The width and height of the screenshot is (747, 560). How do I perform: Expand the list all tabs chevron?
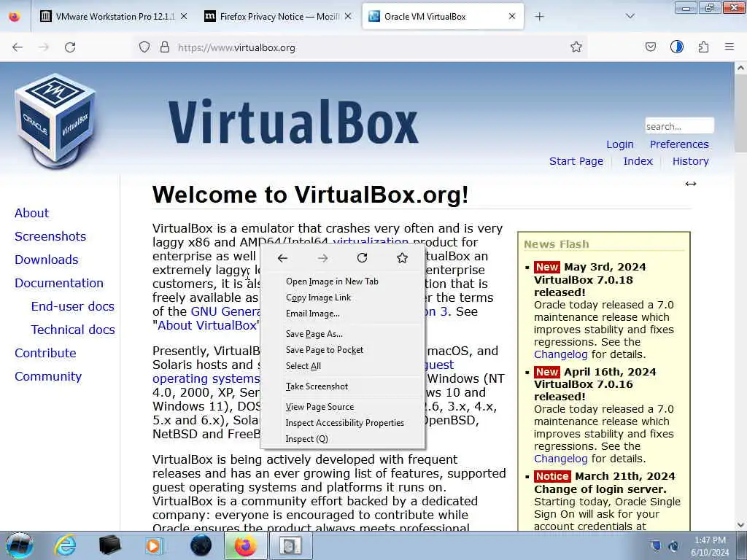pyautogui.click(x=630, y=16)
